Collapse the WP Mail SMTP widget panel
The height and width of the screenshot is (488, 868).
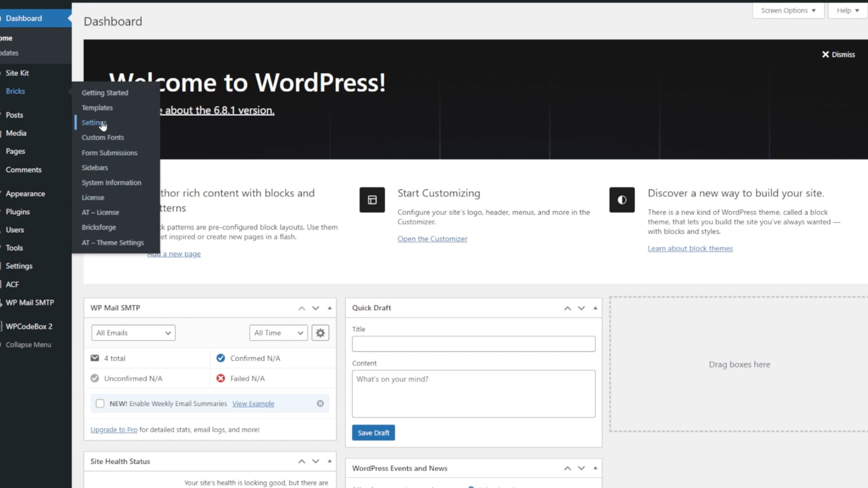tap(330, 308)
